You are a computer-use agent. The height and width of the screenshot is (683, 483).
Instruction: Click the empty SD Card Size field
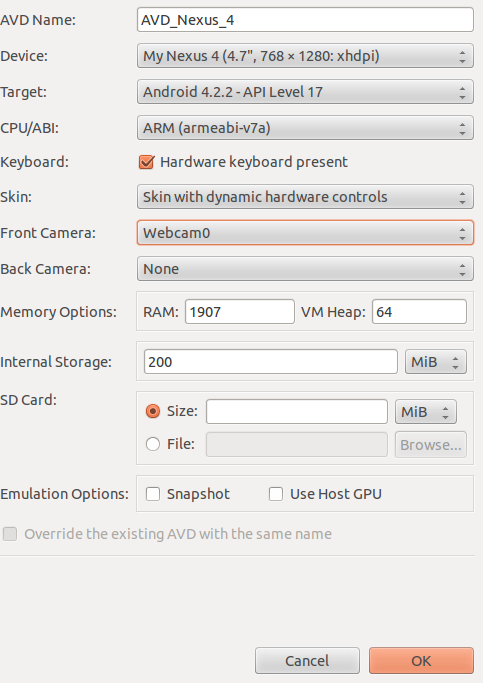coord(297,412)
